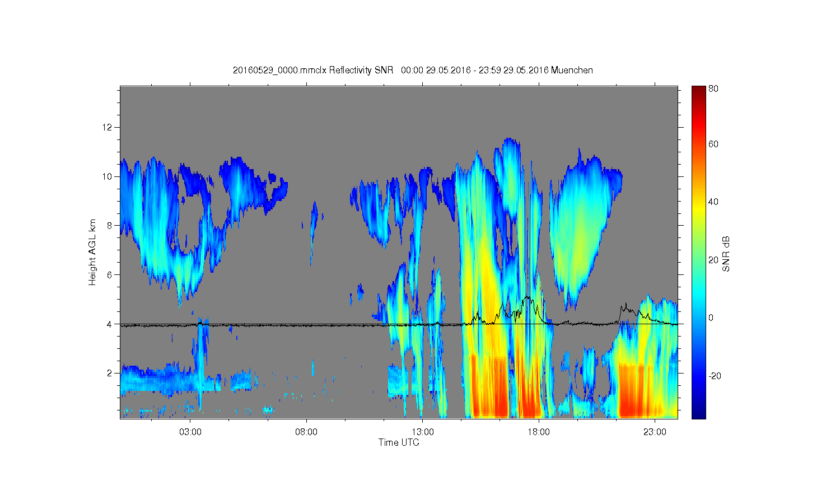
Task: Click the 08:00 time tick label
Action: pyautogui.click(x=306, y=432)
